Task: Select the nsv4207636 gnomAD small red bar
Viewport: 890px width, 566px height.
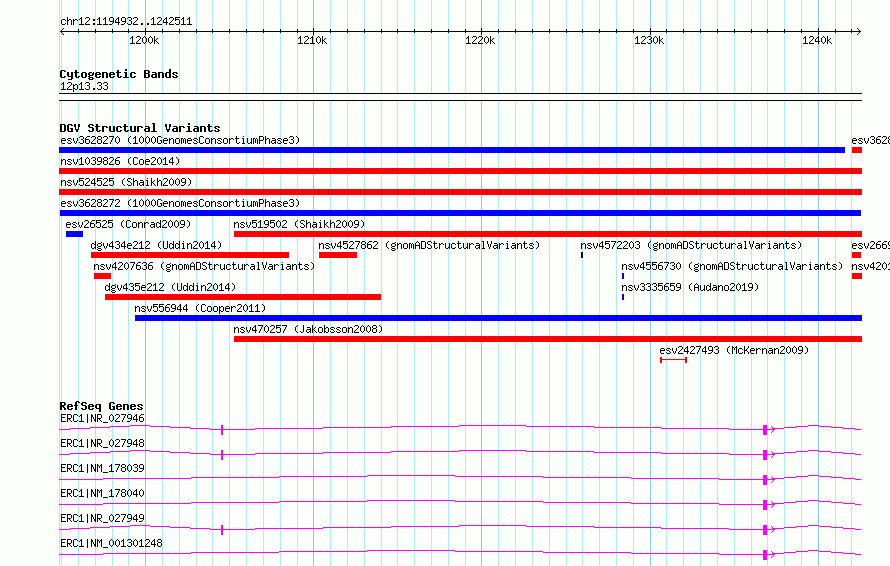Action: pyautogui.click(x=102, y=276)
